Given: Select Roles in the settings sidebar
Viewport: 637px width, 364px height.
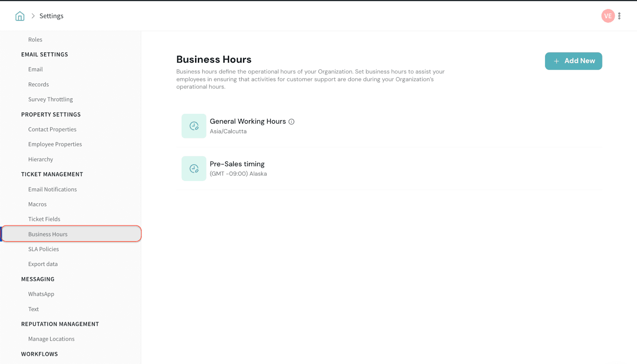Looking at the screenshot, I should click(35, 40).
